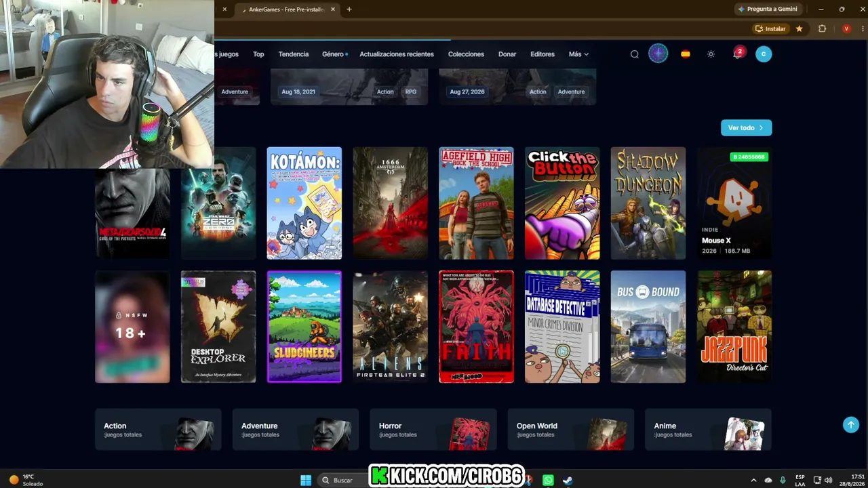Open the 1666 Amsterdam game cover
This screenshot has height=488, width=868.
point(391,203)
